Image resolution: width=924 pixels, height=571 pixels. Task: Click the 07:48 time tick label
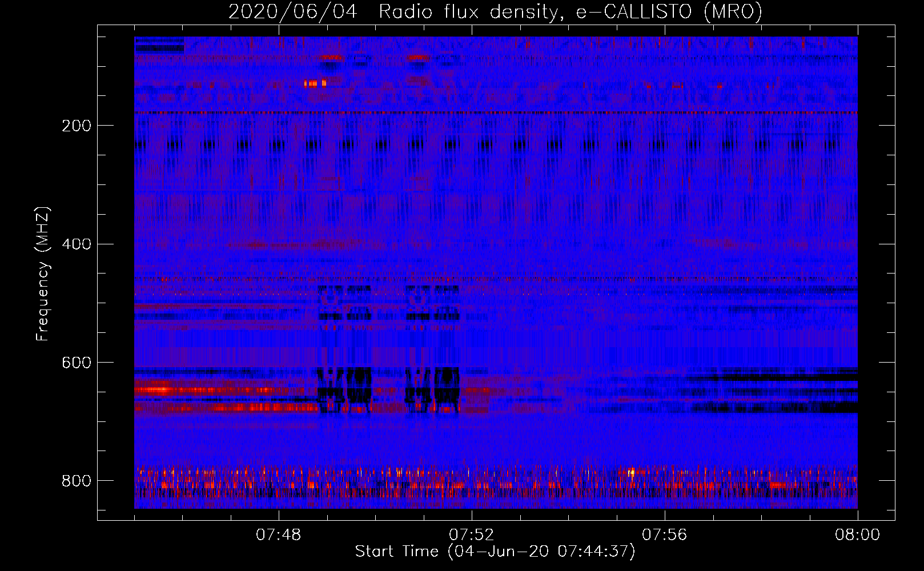(279, 535)
